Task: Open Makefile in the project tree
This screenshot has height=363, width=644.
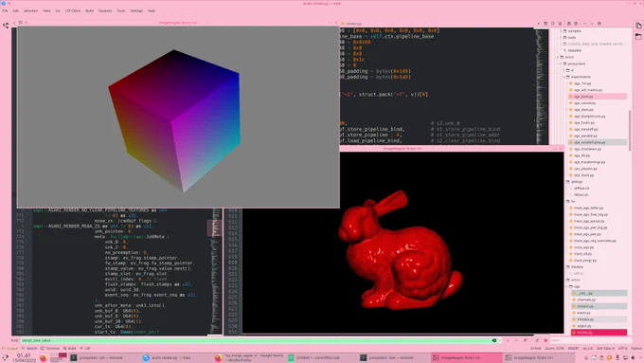Action: 574,50
